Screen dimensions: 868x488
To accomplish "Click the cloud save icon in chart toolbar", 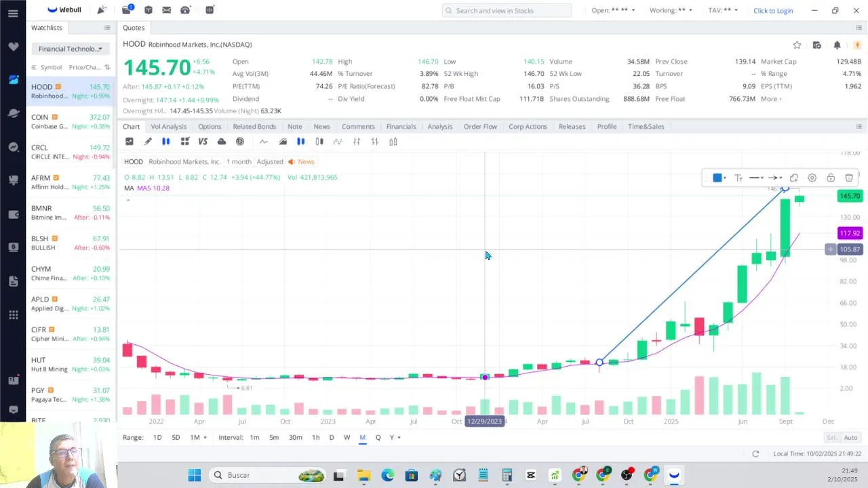I will click(x=222, y=142).
